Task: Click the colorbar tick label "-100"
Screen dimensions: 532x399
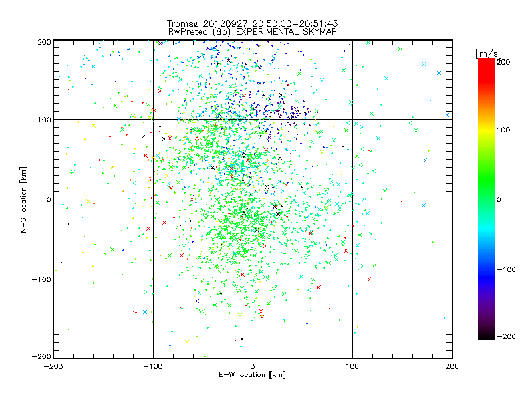Action: 506,269
